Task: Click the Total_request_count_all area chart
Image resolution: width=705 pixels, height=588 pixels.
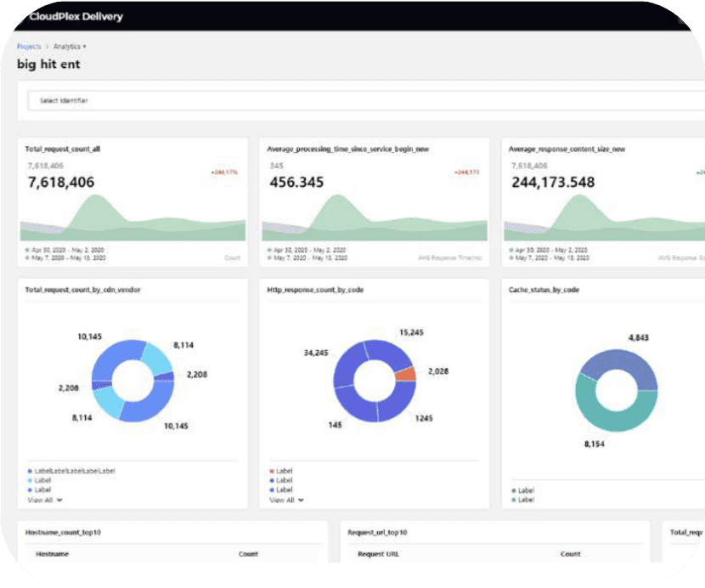Action: click(x=133, y=218)
